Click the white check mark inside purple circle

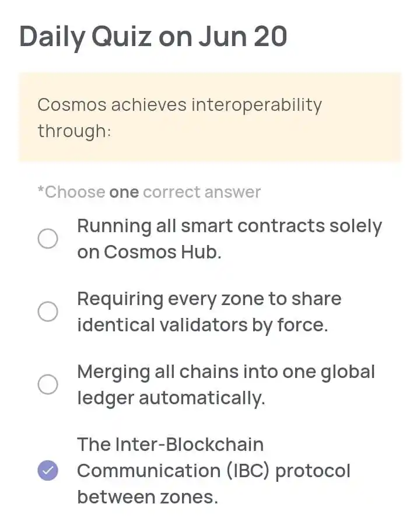(48, 470)
